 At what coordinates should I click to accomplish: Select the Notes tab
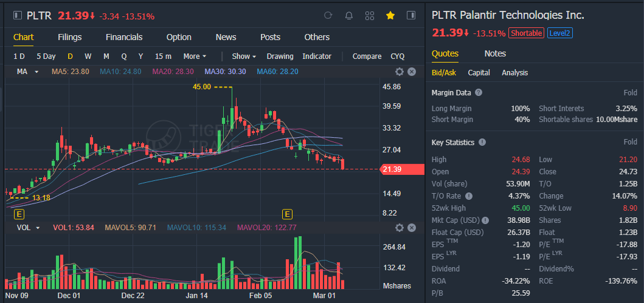495,53
